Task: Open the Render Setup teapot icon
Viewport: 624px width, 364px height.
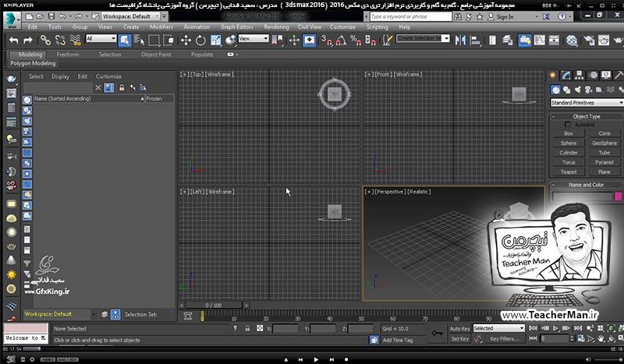Action: pyautogui.click(x=589, y=41)
